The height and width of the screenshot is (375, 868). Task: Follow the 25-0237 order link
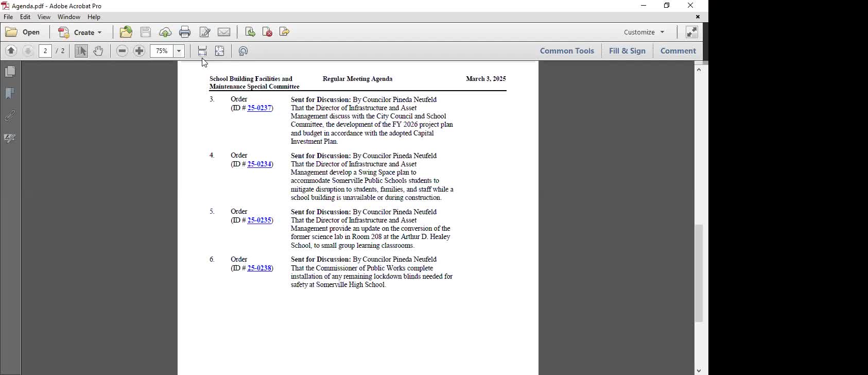coord(259,108)
